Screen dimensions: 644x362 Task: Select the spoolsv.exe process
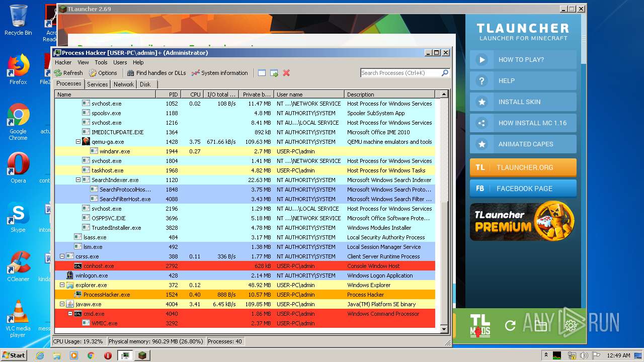(245, 113)
